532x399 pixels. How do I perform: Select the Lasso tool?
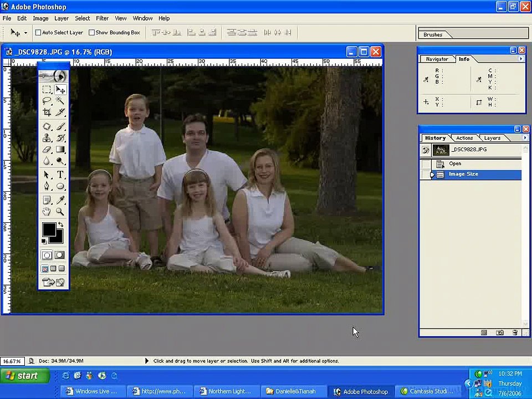[x=47, y=101]
